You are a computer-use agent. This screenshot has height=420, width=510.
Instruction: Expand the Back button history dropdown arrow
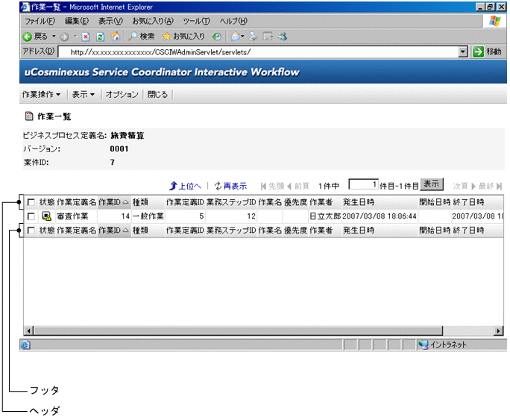click(x=54, y=36)
